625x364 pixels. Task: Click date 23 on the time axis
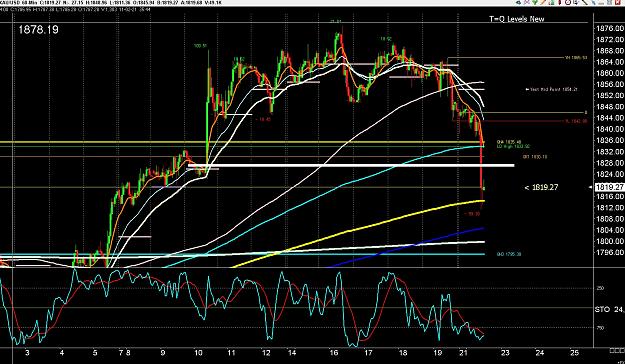tap(505, 353)
